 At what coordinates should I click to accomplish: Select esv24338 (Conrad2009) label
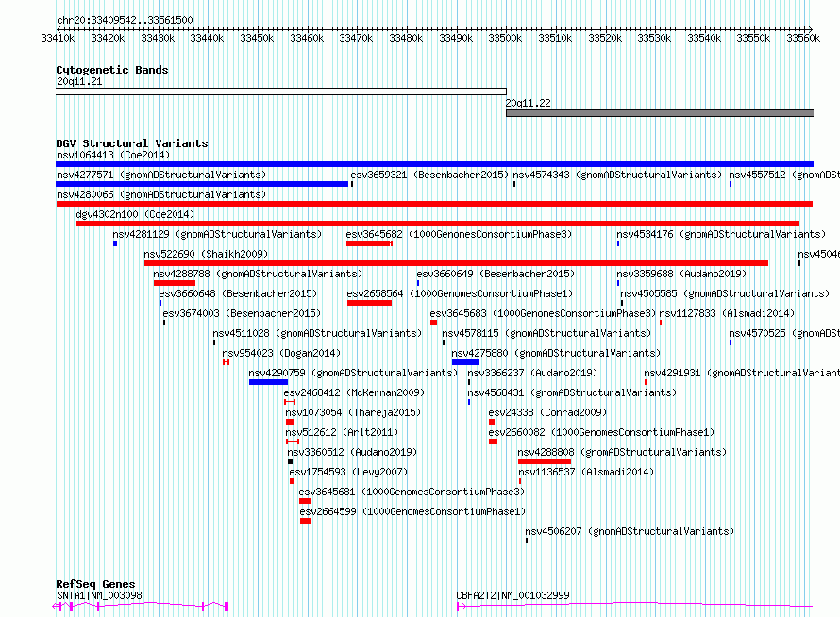tap(547, 413)
